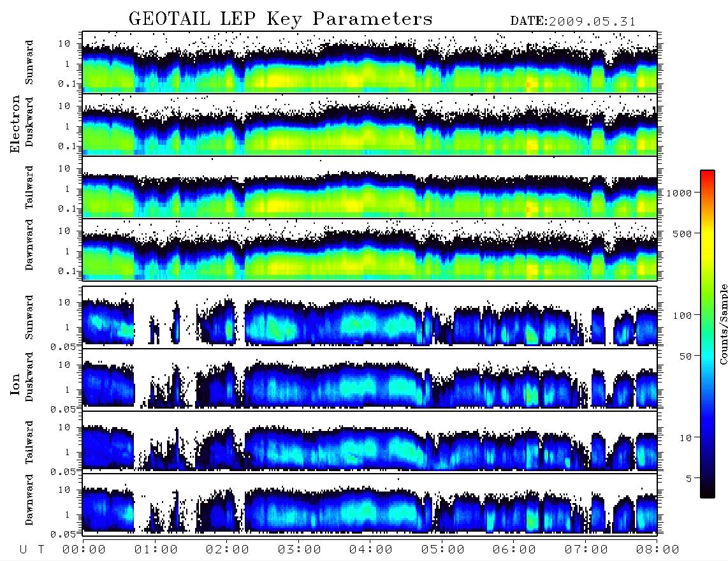Click the vertical "Electron" group label
The height and width of the screenshot is (561, 728).
coord(15,124)
